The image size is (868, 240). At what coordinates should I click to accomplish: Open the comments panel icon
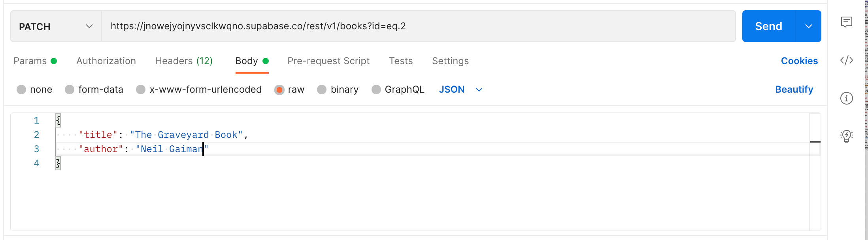coord(846,22)
